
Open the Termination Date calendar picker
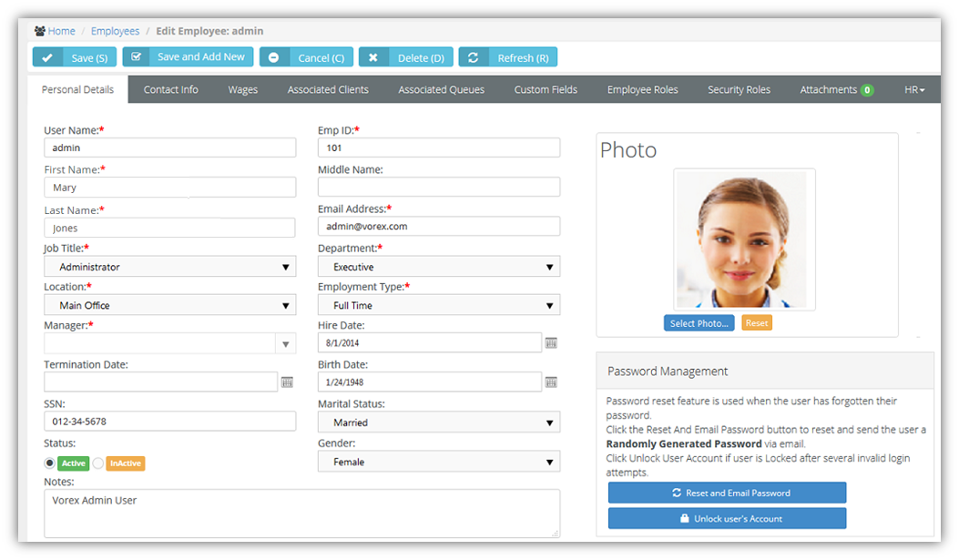[287, 382]
